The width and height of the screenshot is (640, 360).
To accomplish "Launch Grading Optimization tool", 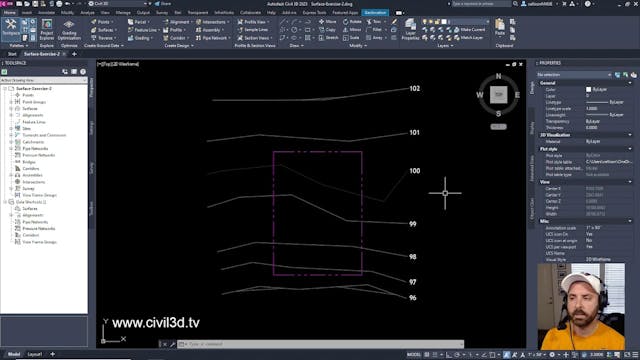I will pyautogui.click(x=69, y=29).
